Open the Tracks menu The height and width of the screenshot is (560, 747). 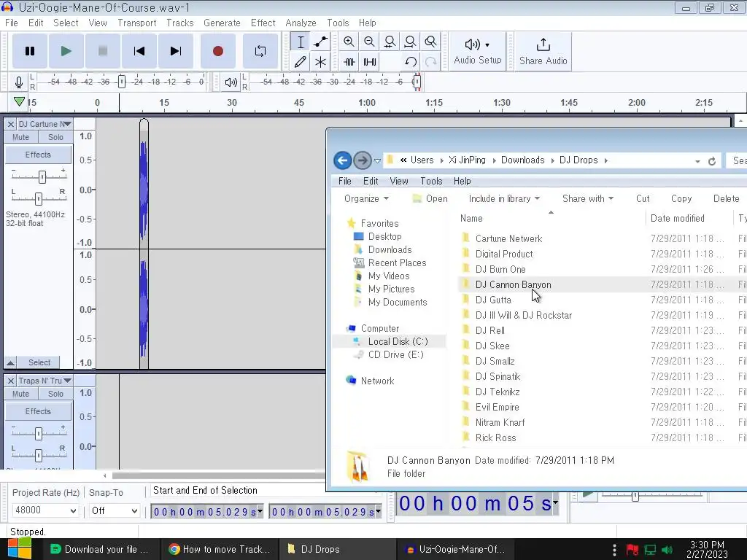(x=180, y=23)
